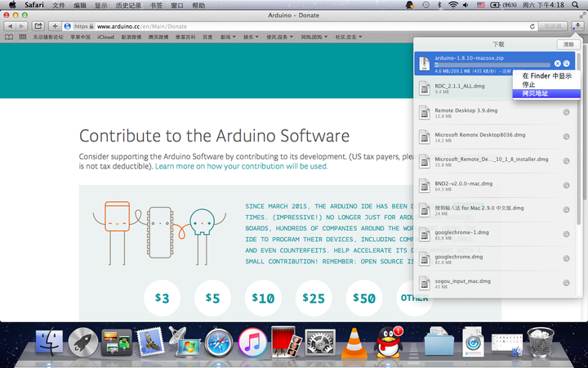Open 'Learn more on how your contribution' link
This screenshot has height=368, width=588.
[242, 166]
